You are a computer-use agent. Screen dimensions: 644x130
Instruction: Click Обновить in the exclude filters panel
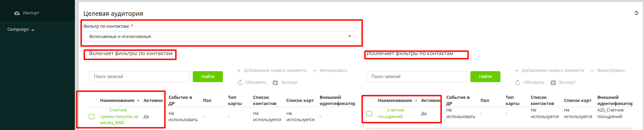pyautogui.click(x=534, y=82)
